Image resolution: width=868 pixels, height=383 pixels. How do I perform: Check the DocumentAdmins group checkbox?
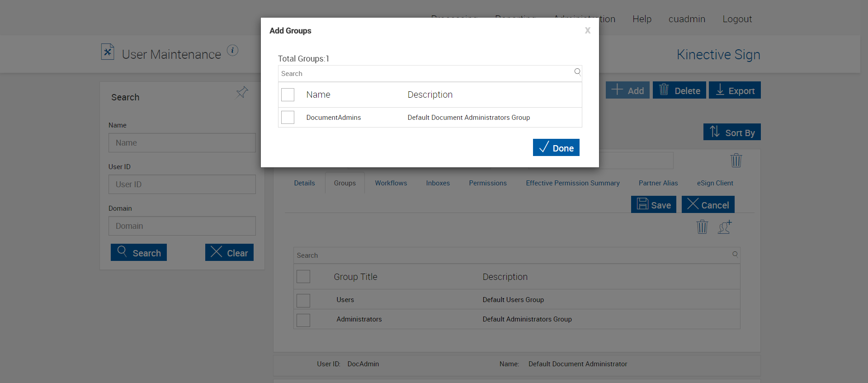pos(288,118)
